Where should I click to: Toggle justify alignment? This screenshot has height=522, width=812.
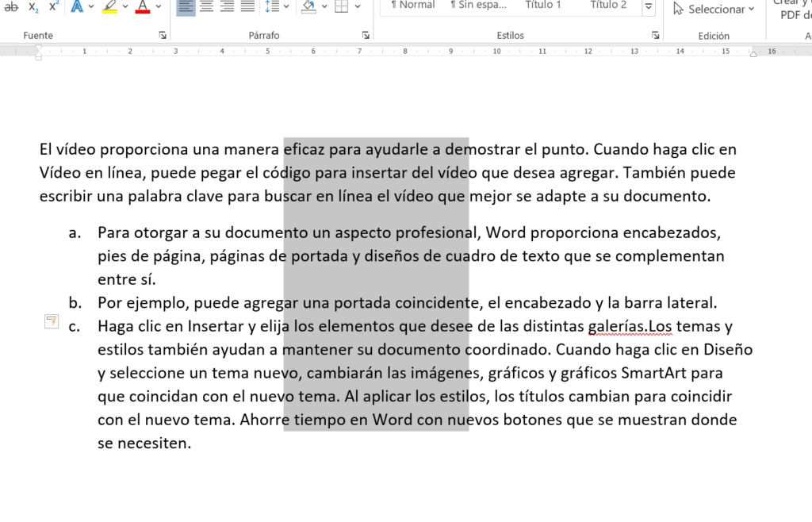point(247,7)
